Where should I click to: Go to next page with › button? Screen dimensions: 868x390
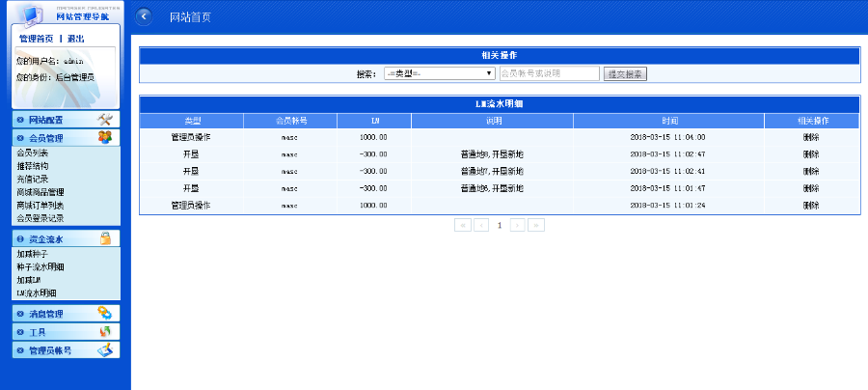518,225
